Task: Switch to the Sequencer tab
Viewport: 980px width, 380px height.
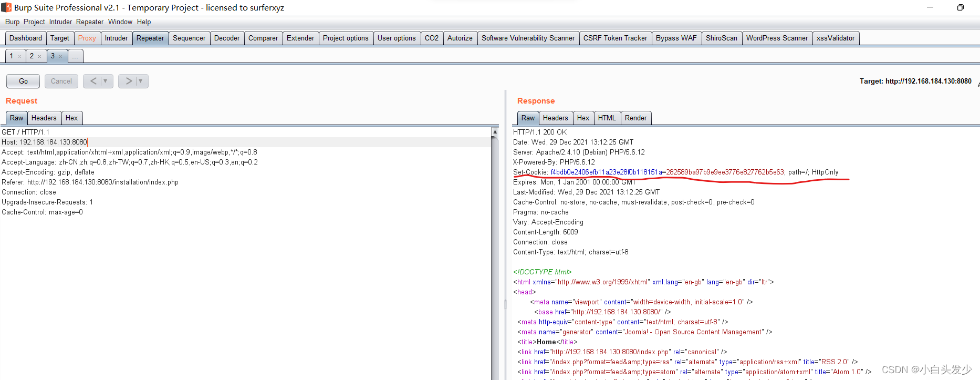Action: coord(189,38)
